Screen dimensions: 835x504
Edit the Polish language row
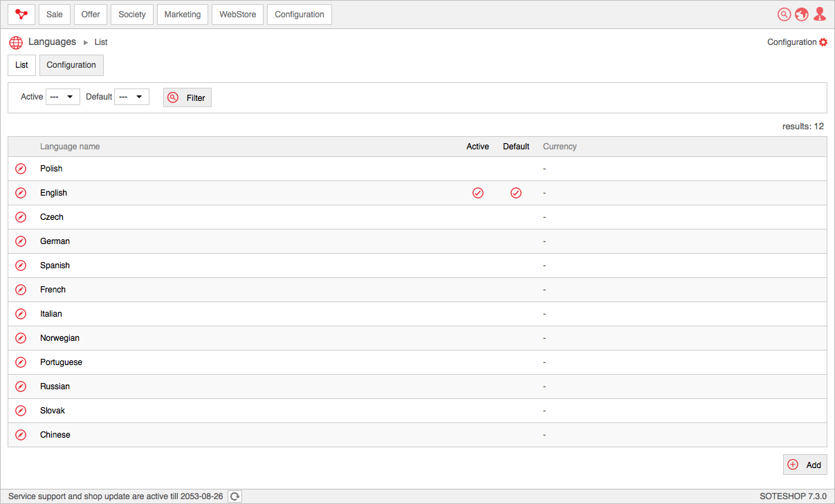click(x=21, y=169)
